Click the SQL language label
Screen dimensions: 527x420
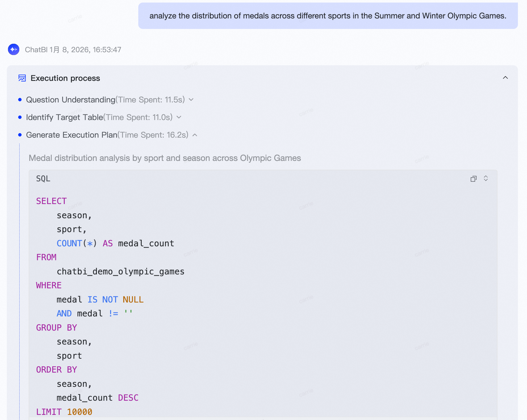tap(43, 179)
